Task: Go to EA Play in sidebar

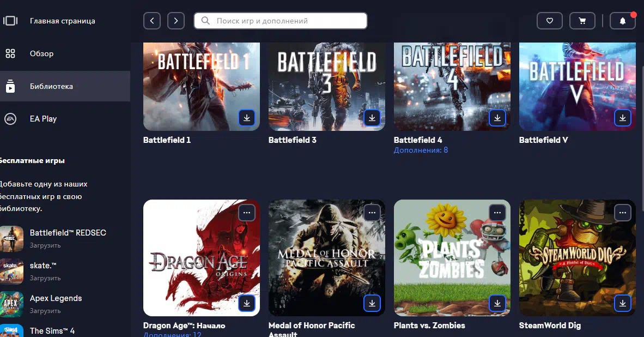Action: (43, 119)
